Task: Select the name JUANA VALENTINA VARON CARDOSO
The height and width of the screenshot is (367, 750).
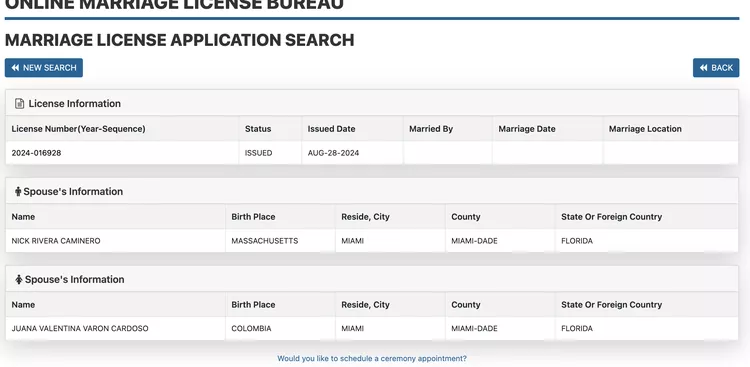Action: point(80,329)
